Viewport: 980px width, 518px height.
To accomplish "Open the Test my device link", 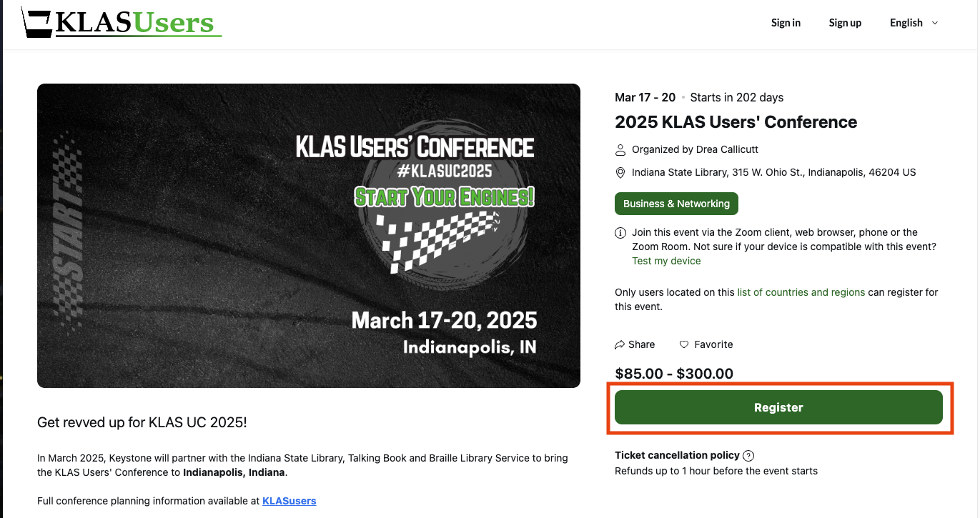I will click(666, 261).
